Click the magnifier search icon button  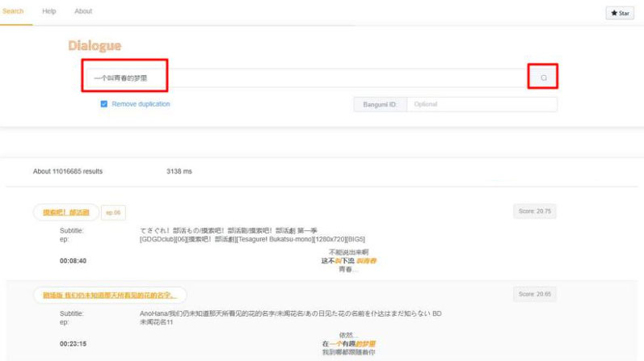(543, 78)
